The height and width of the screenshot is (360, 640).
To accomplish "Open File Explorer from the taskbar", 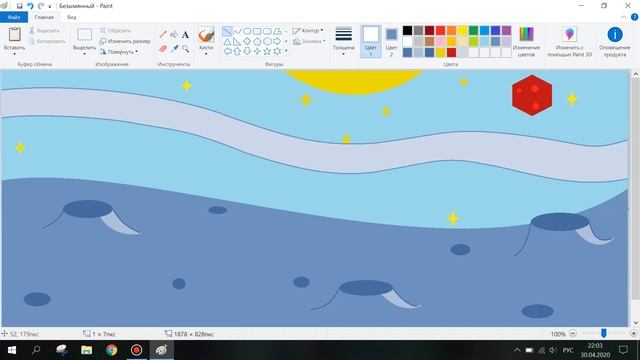I will (x=87, y=350).
